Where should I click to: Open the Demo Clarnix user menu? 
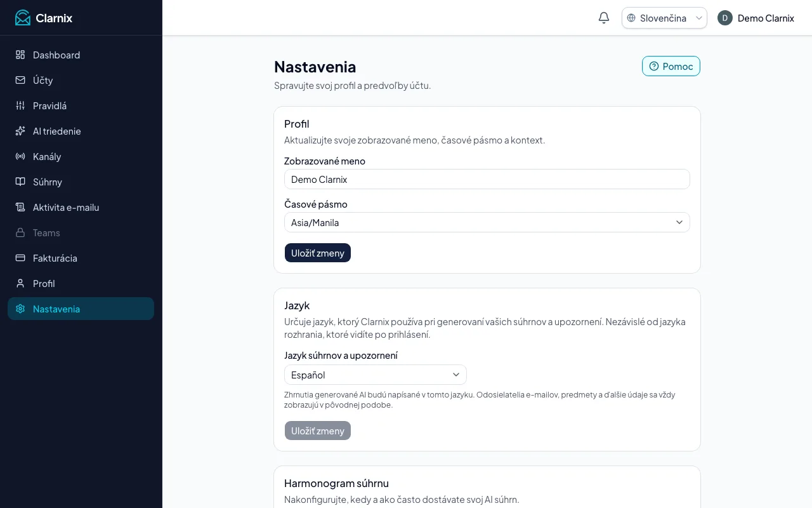(x=756, y=18)
